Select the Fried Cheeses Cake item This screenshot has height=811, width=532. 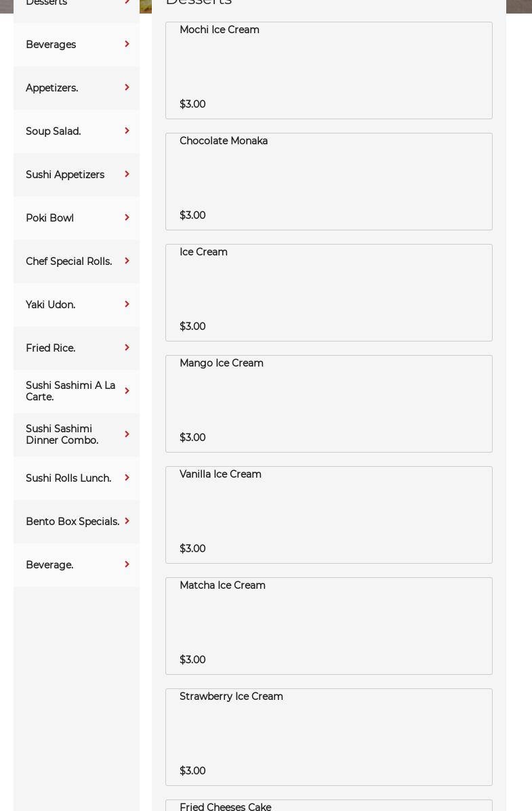[329, 806]
